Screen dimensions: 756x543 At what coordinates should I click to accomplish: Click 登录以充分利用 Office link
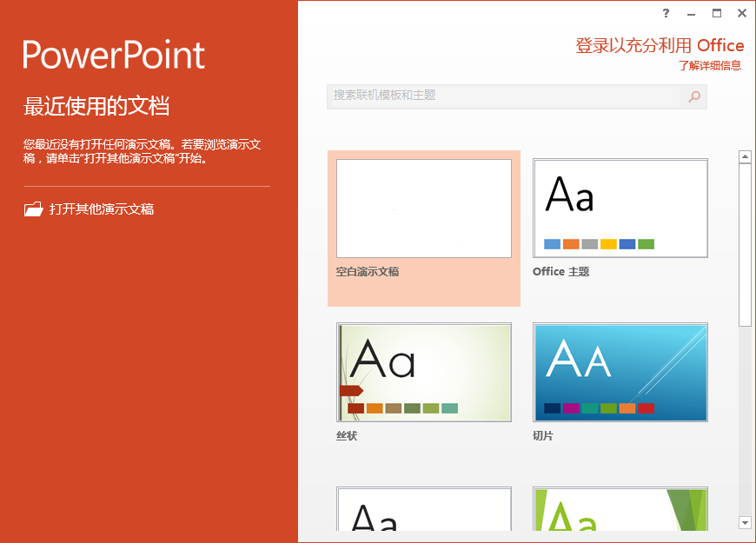point(660,45)
